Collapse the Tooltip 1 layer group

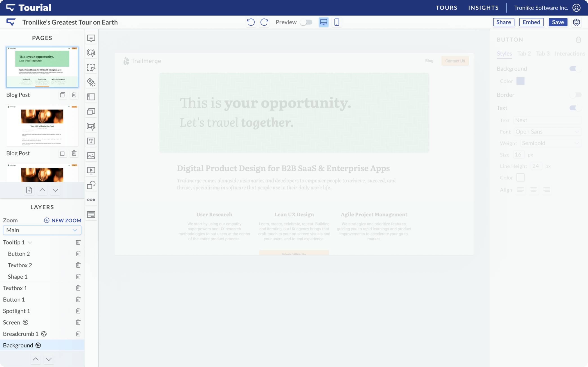tap(30, 242)
